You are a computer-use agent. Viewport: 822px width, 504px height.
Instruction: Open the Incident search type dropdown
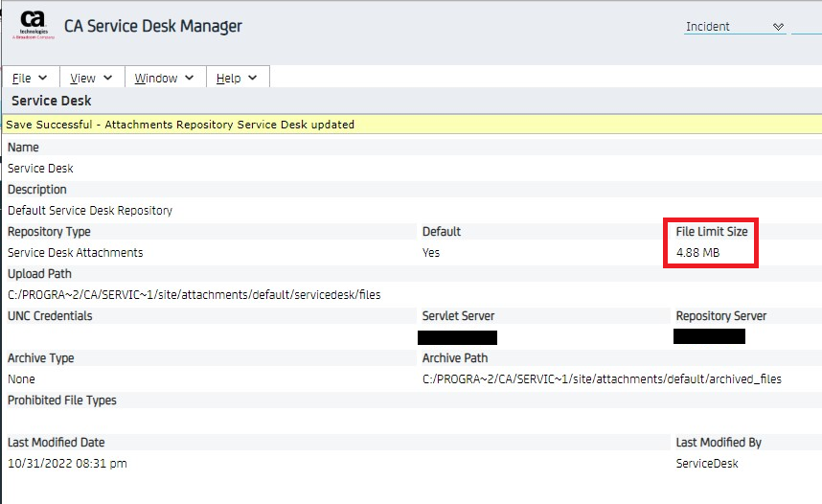(735, 27)
